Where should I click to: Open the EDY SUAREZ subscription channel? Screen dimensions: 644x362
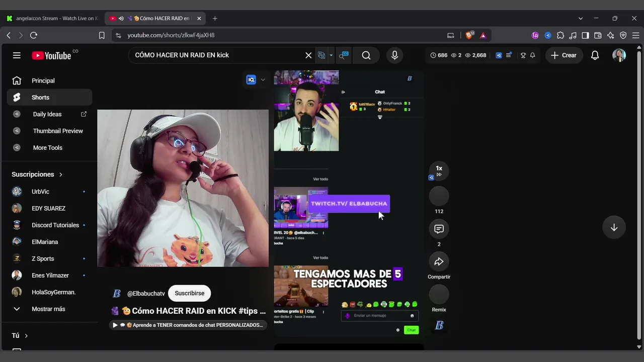49,208
